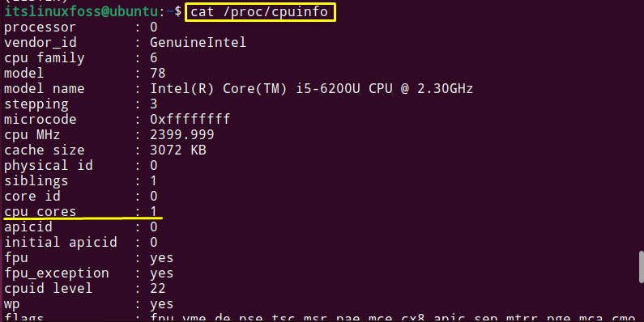Click the underlined cpu cores line
The width and height of the screenshot is (644, 322).
(80, 212)
